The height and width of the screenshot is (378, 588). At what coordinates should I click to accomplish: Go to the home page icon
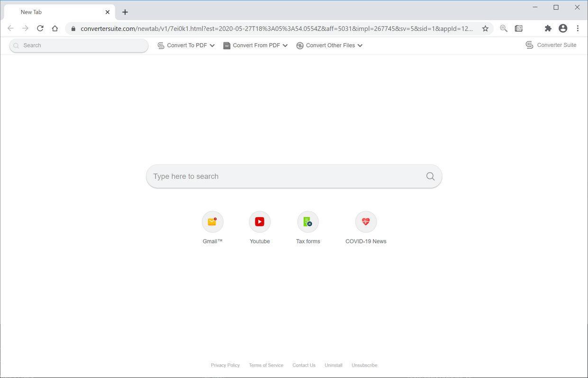point(55,28)
